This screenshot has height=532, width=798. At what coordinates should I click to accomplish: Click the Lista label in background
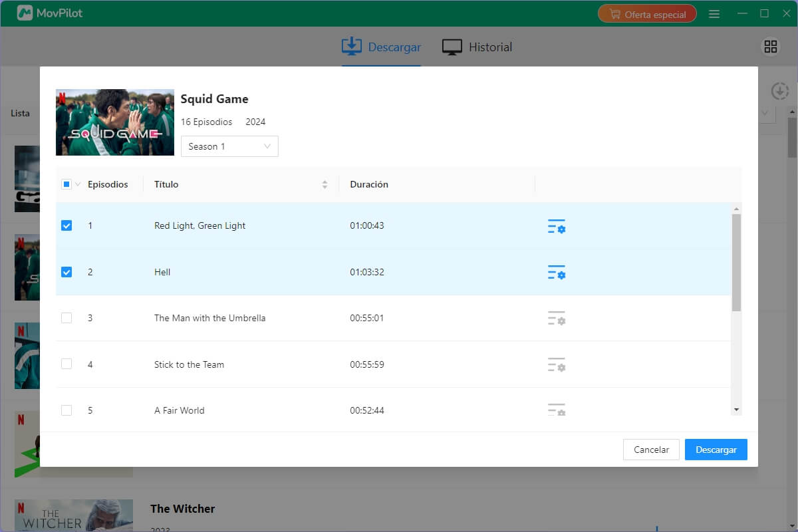coord(20,113)
